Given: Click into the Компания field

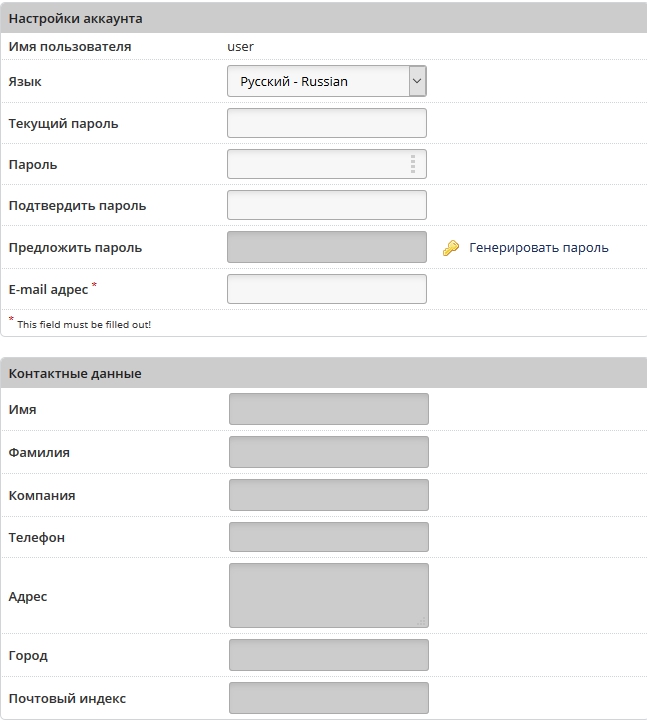Looking at the screenshot, I should pyautogui.click(x=329, y=495).
